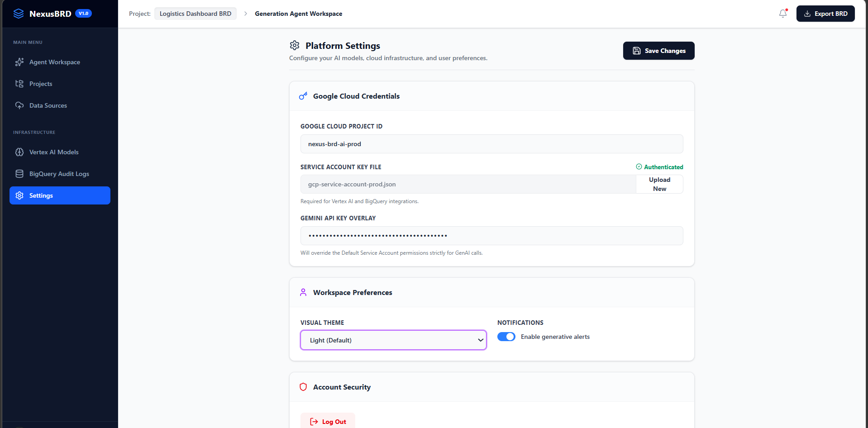
Task: Click the Save Changes button
Action: 658,51
